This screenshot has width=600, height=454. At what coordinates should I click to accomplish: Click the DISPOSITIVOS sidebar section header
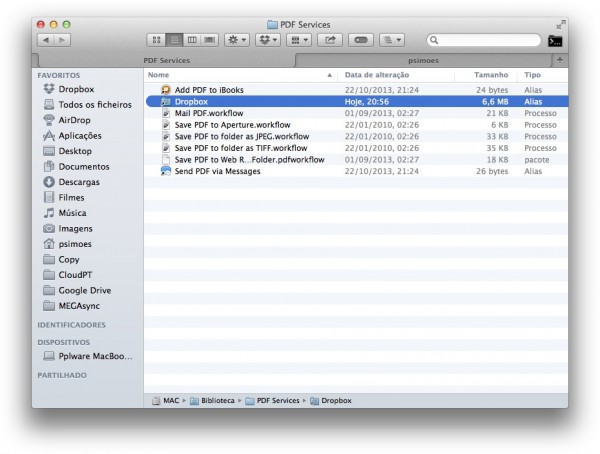[64, 342]
